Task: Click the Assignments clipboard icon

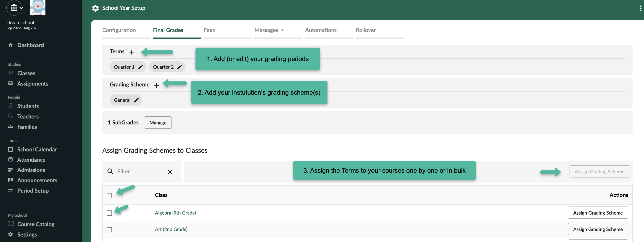Action: pyautogui.click(x=11, y=83)
